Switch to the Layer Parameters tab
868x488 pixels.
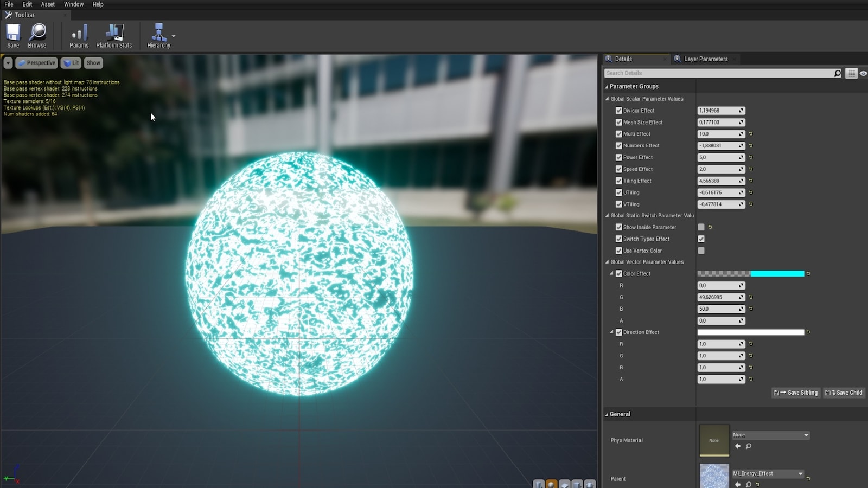click(x=705, y=59)
